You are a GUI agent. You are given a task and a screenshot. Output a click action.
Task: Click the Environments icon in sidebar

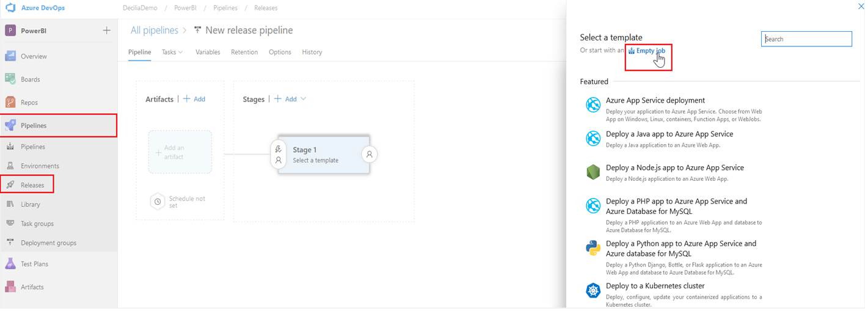10,166
